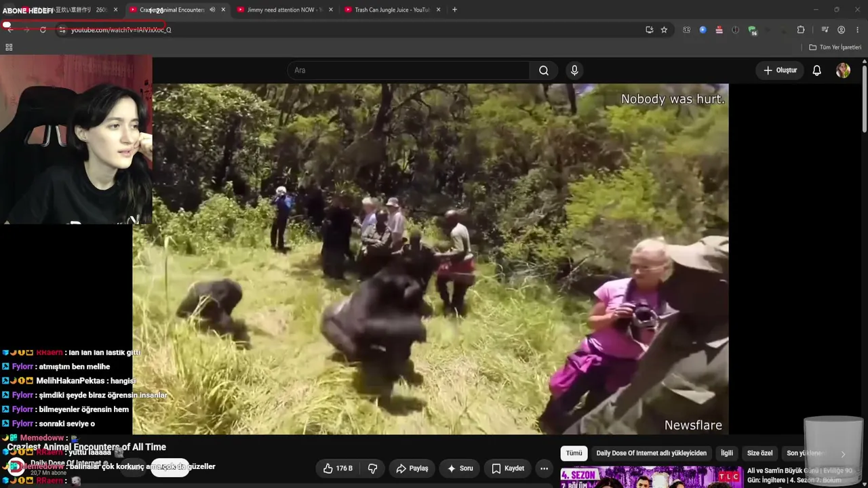Click the Paylaş share button

pyautogui.click(x=412, y=468)
